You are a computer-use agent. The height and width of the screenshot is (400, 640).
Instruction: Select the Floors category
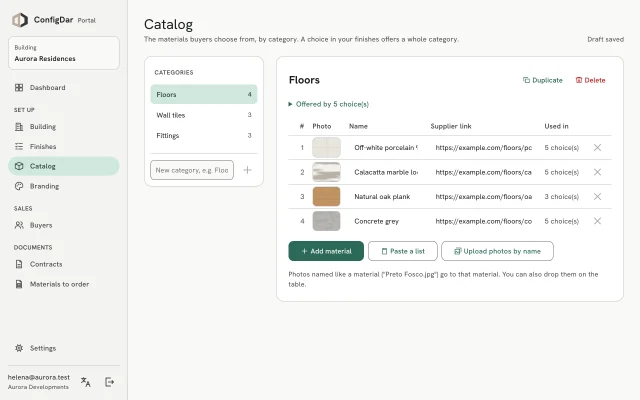coord(204,94)
